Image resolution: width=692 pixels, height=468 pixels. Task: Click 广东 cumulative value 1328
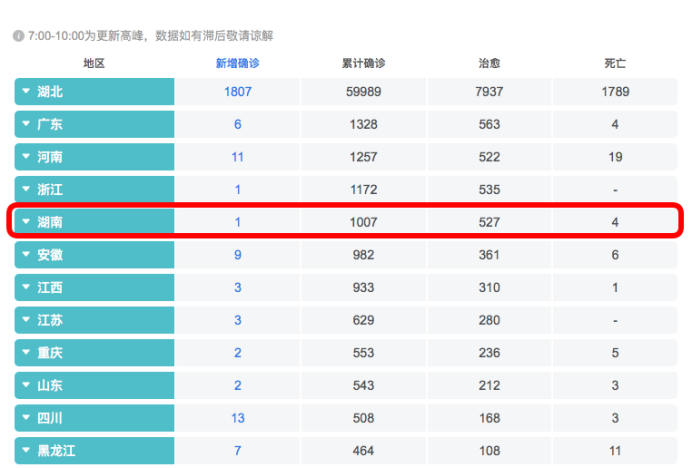point(363,125)
